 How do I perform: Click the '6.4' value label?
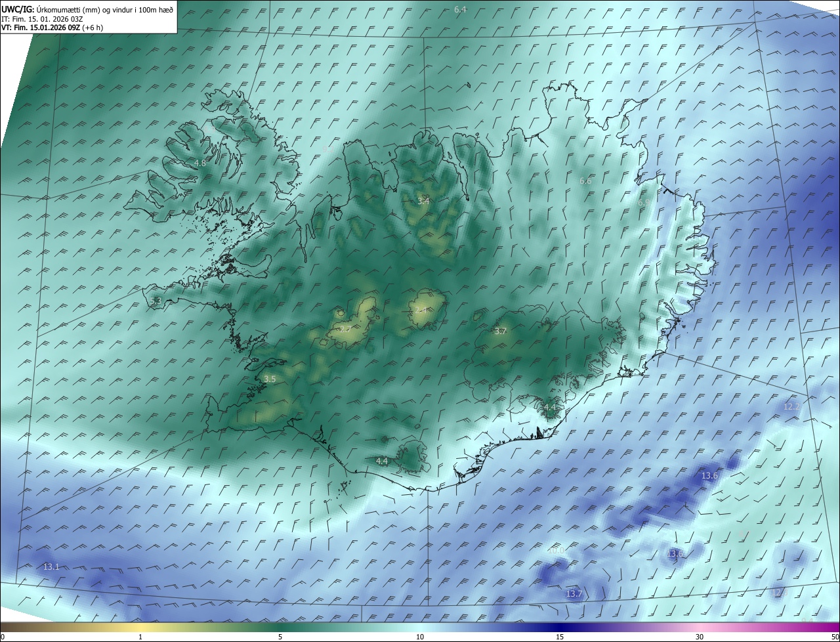460,9
